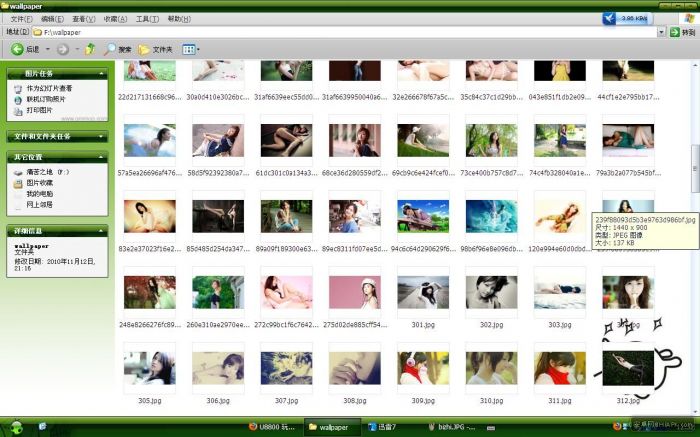Click the Forward navigation arrow
The height and width of the screenshot is (437, 700).
(62, 49)
